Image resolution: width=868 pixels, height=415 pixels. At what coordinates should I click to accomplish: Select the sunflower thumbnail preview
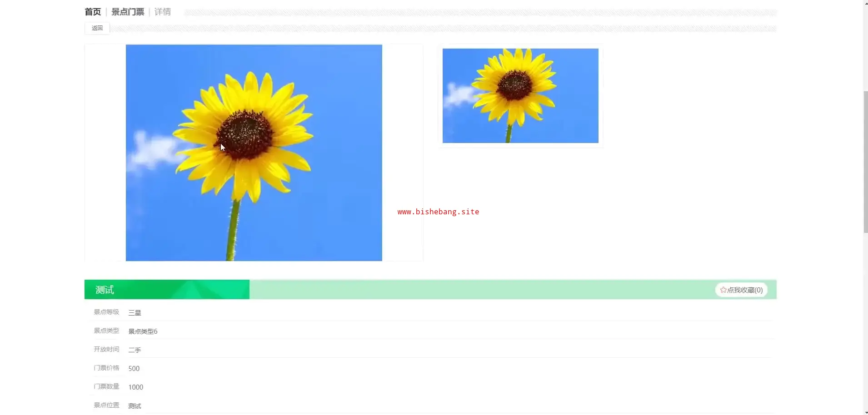coord(520,96)
